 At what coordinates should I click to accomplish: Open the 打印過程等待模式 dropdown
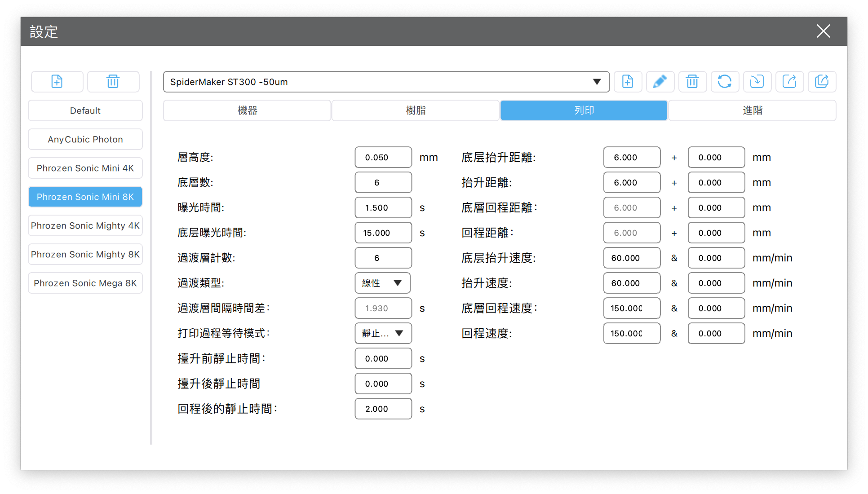pyautogui.click(x=383, y=333)
